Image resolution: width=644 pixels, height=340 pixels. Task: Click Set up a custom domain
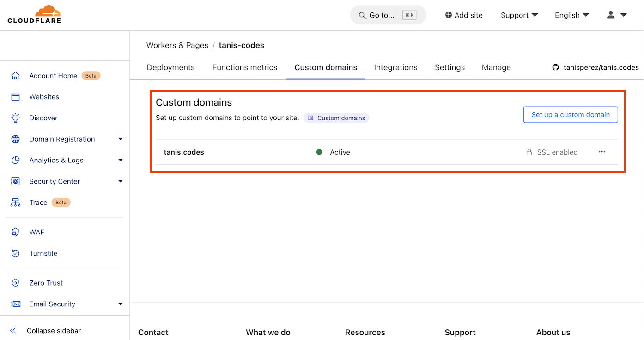coord(570,114)
